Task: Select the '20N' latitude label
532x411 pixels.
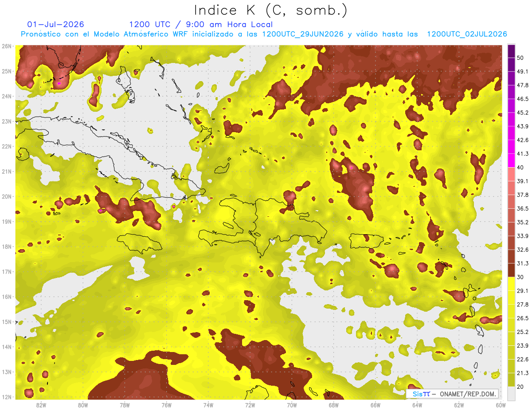Action: coord(6,196)
